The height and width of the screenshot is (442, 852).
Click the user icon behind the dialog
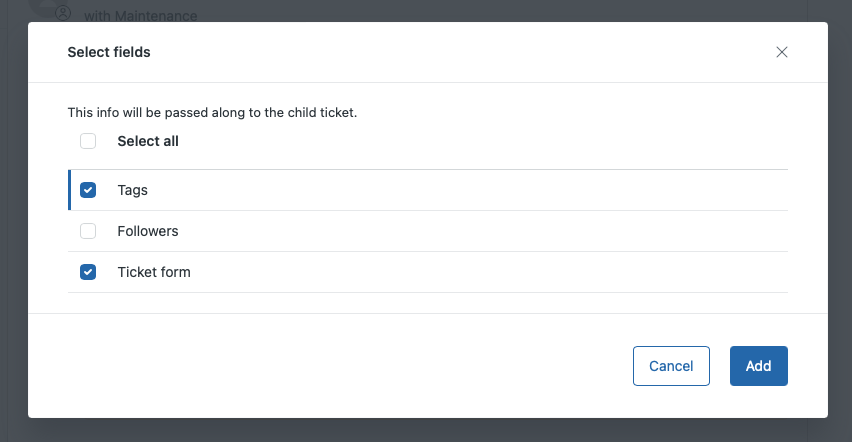coord(63,13)
